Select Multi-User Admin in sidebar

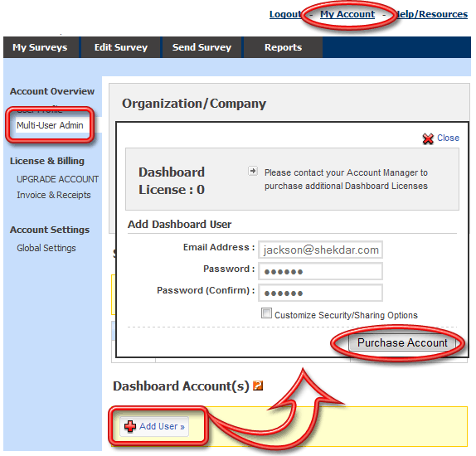click(50, 125)
